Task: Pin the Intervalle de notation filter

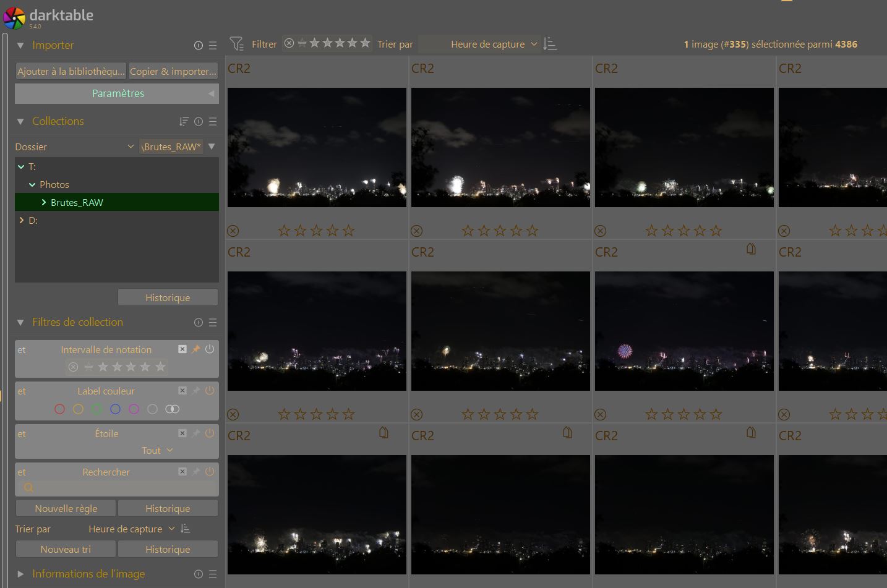Action: (x=195, y=349)
